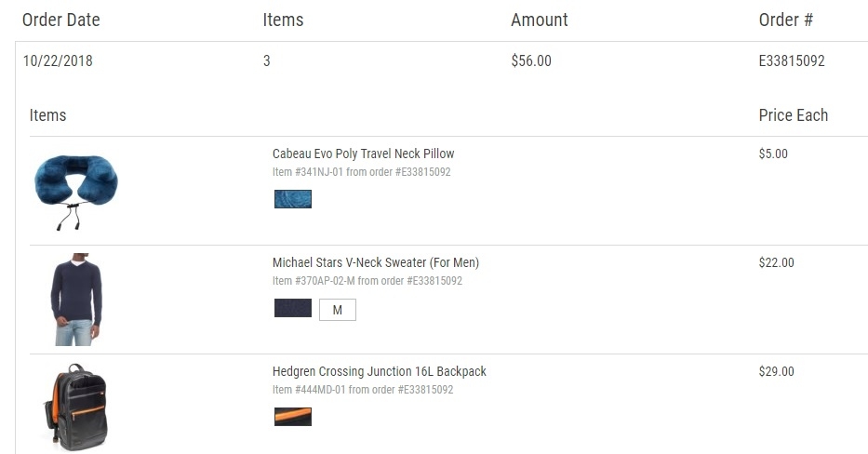Click the $56.00 order amount
868x454 pixels.
(531, 60)
